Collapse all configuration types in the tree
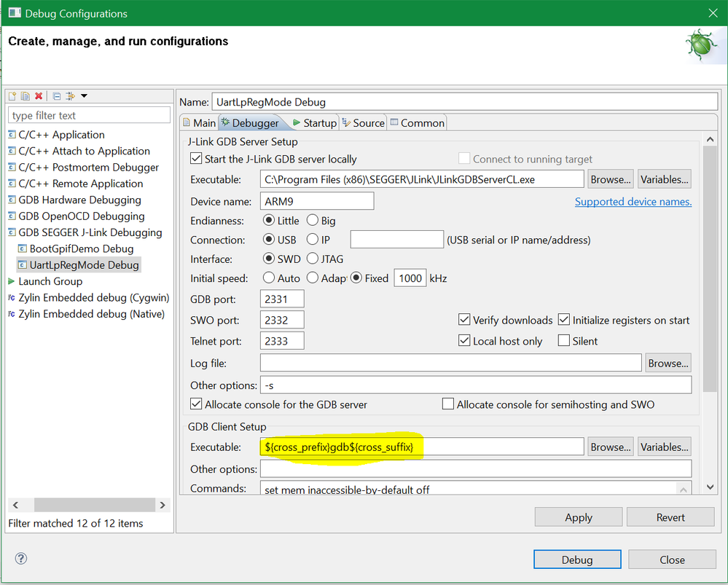The image size is (728, 585). 57,95
